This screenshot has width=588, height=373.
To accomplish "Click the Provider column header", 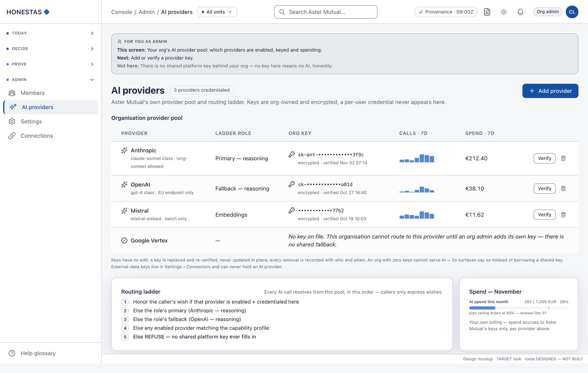I will (x=134, y=133).
